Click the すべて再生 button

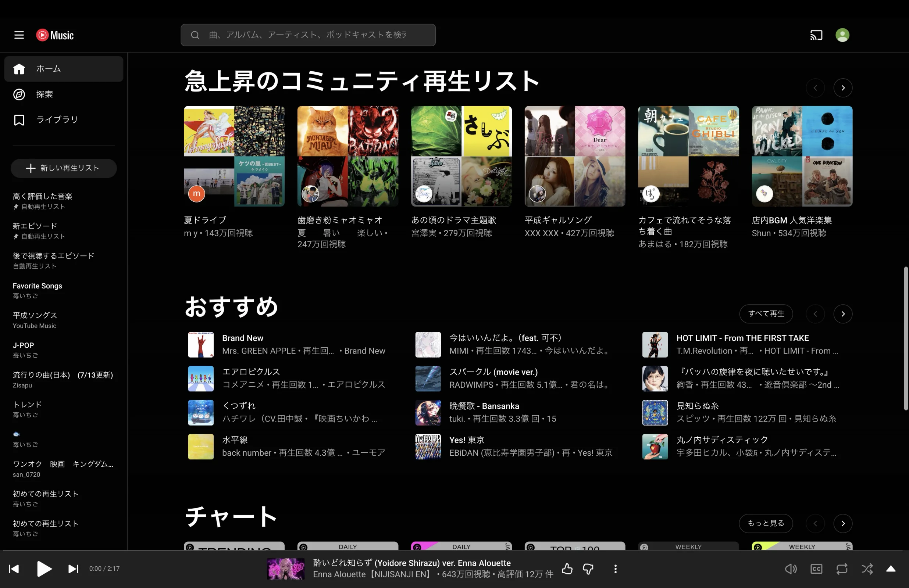point(766,314)
